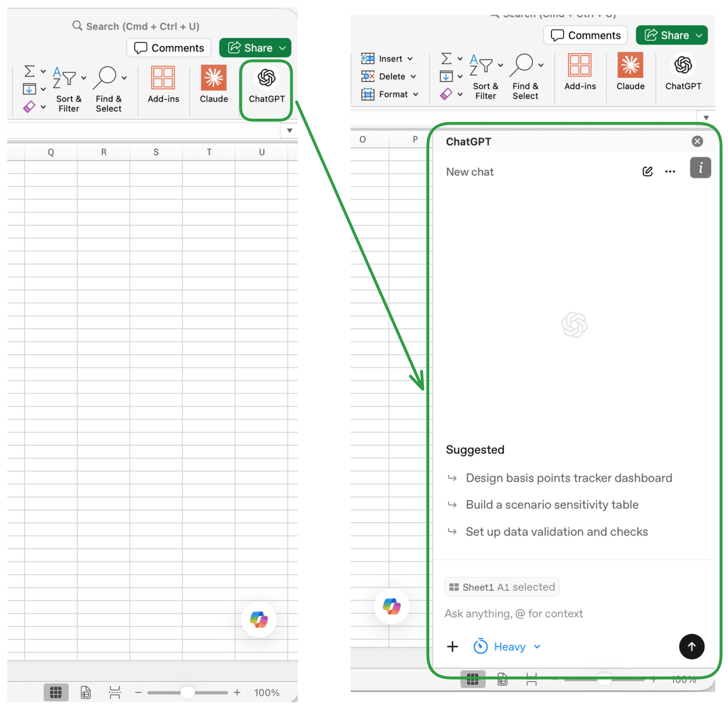Expand the formula bar in right window
Viewport: 728px width, 709px height.
click(x=706, y=118)
